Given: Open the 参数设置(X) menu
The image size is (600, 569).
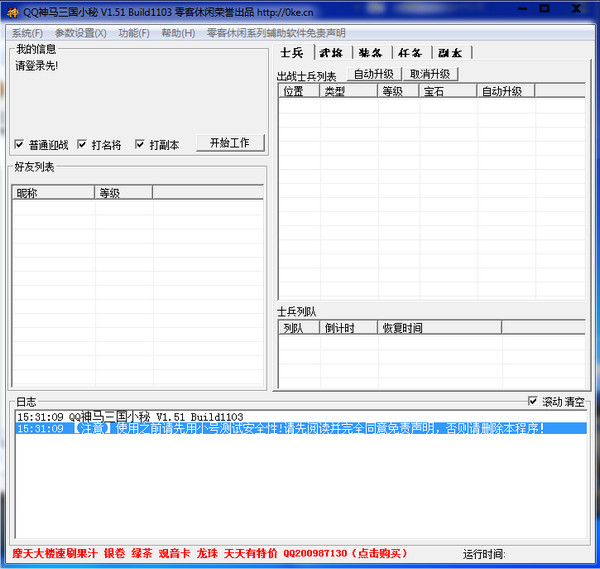Looking at the screenshot, I should click(80, 33).
